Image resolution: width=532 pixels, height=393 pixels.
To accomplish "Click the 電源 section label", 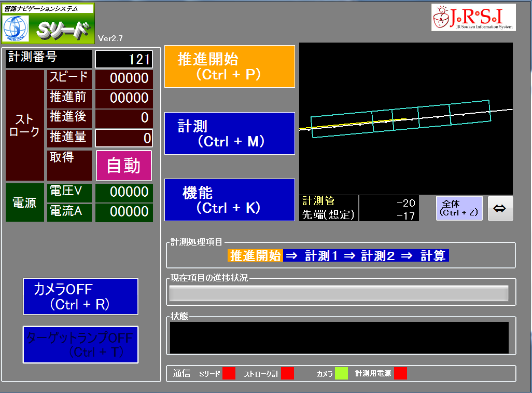I will [x=25, y=203].
